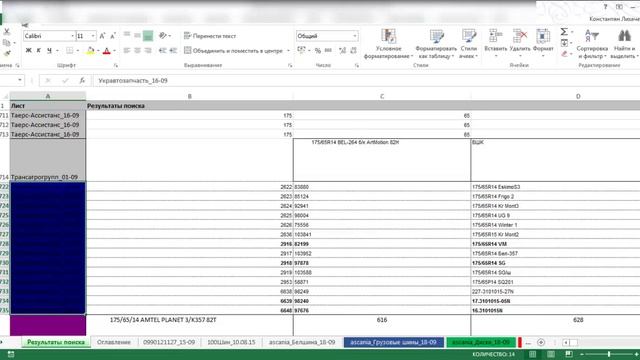This screenshot has height=360, width=640.
Task: Switch to ascania_Грузовые шины_18-09 sheet tab
Action: 393,342
